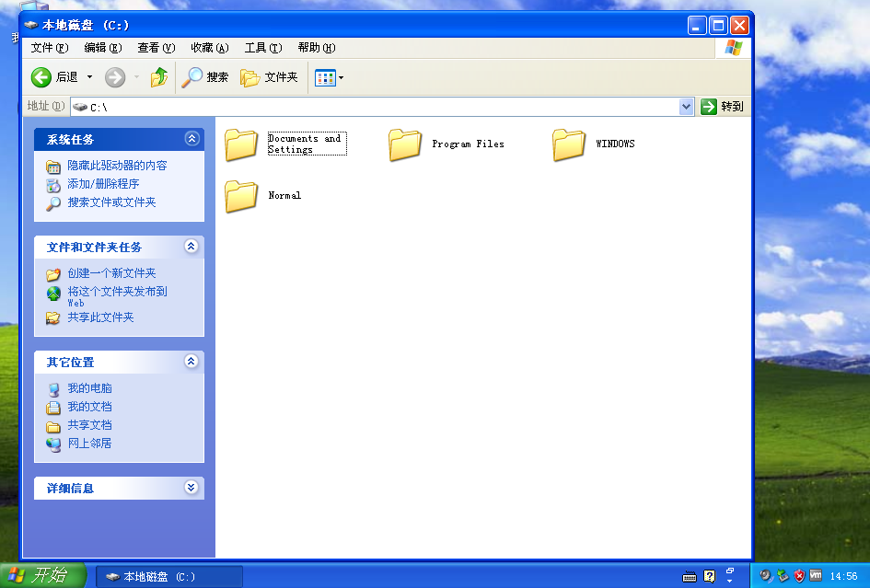The width and height of the screenshot is (870, 588).
Task: Collapse the 其它位置 panel chevron
Action: pyautogui.click(x=191, y=362)
